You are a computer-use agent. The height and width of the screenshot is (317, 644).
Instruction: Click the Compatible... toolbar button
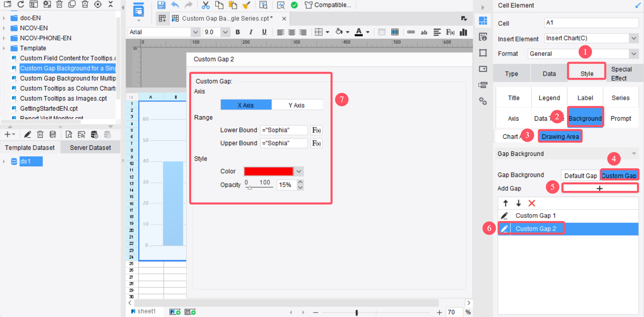328,5
